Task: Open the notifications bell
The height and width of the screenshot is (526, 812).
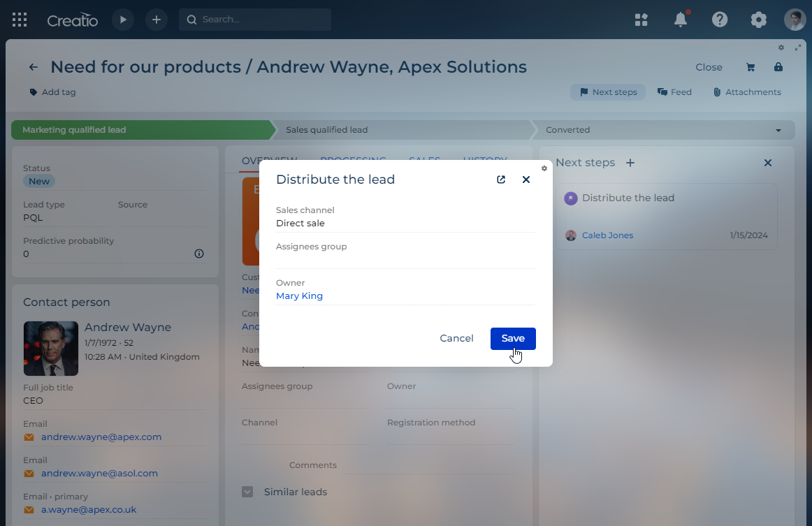Action: pyautogui.click(x=680, y=20)
